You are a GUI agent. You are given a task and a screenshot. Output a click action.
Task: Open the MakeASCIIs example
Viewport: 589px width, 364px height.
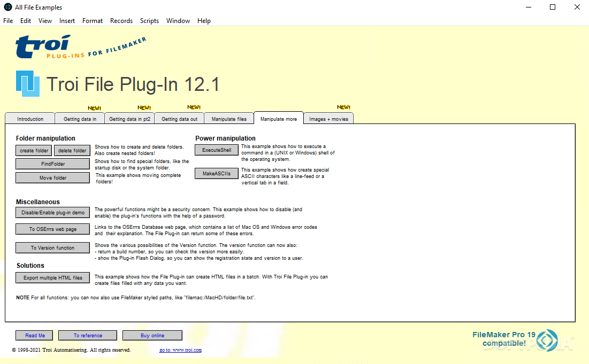(x=216, y=173)
